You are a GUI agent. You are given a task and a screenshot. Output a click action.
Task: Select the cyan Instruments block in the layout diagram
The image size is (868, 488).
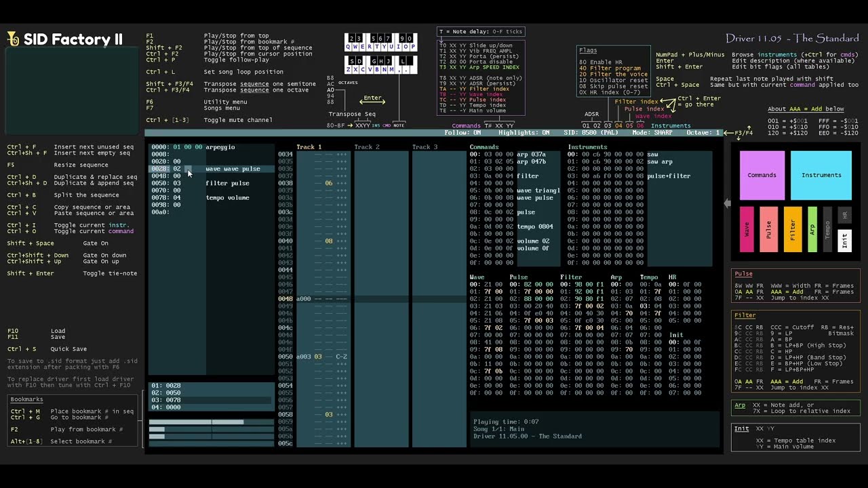click(821, 176)
